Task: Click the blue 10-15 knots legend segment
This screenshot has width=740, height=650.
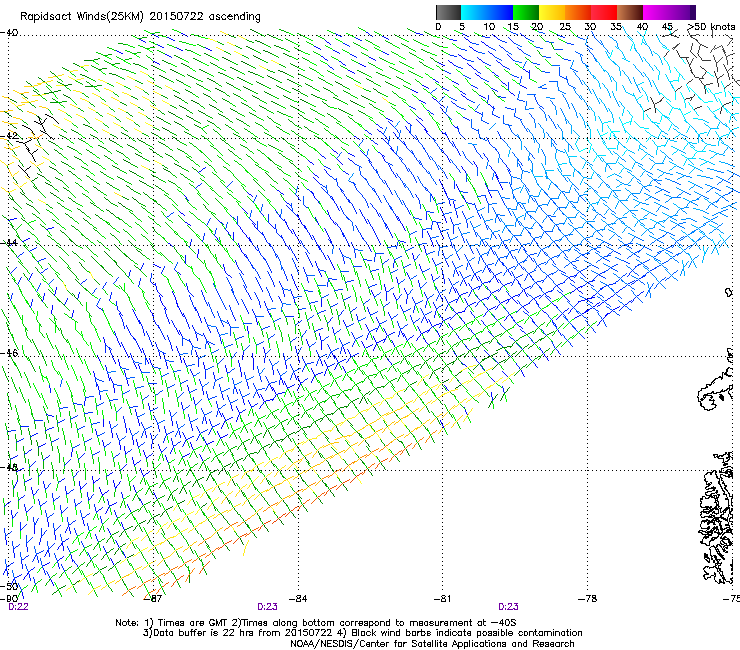Action: point(499,12)
